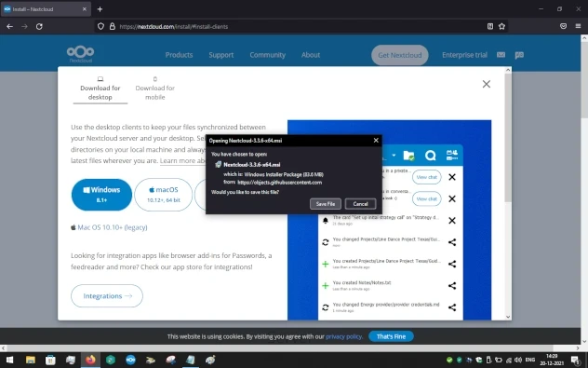Open the Enterprise trial link
The image size is (588, 368).
(x=464, y=55)
